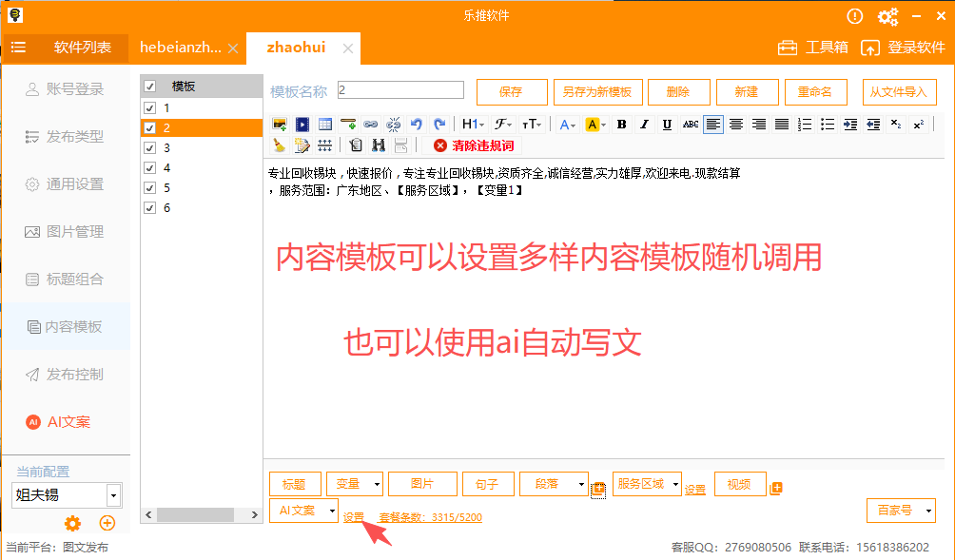Click the 清除违规词 button

476,145
